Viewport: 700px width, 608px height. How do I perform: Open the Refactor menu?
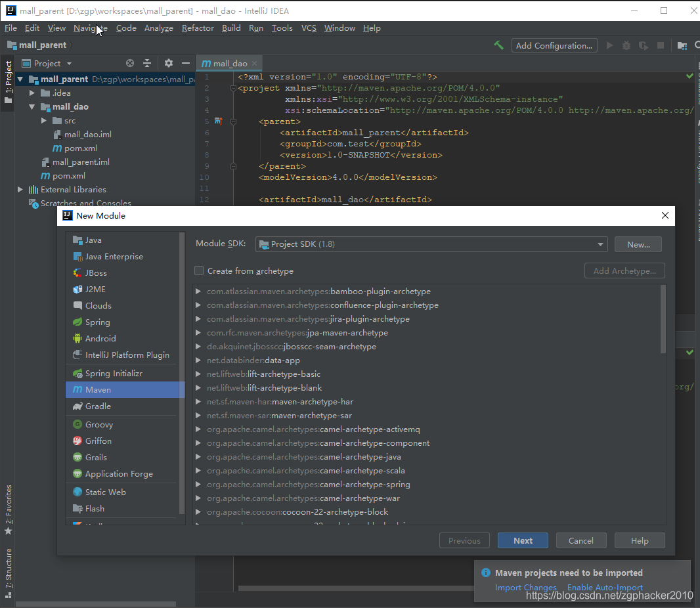[198, 28]
